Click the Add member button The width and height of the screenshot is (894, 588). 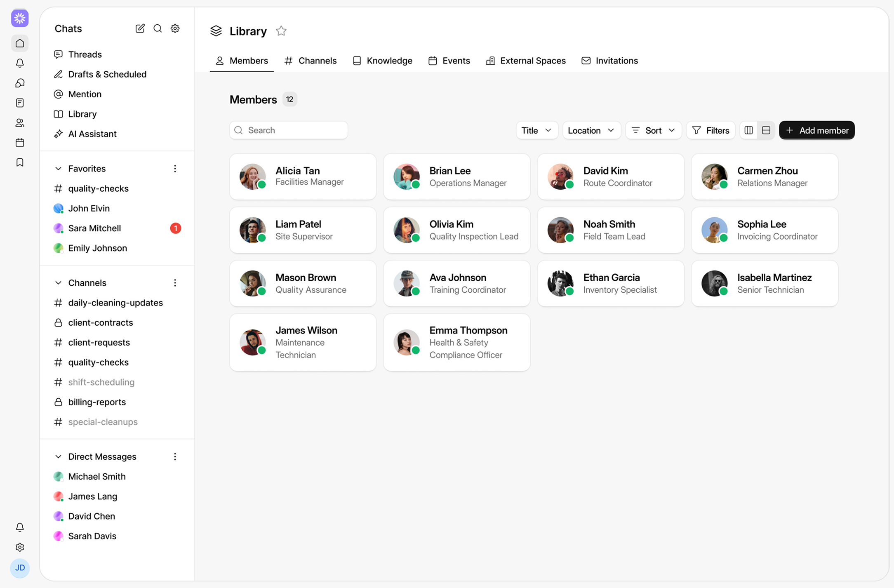pos(816,130)
